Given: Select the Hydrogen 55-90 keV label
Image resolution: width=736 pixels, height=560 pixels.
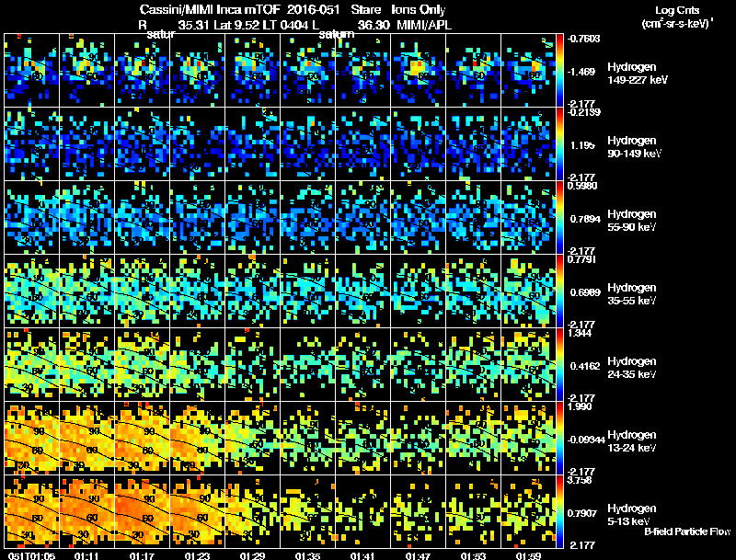Looking at the screenshot, I should [x=631, y=221].
